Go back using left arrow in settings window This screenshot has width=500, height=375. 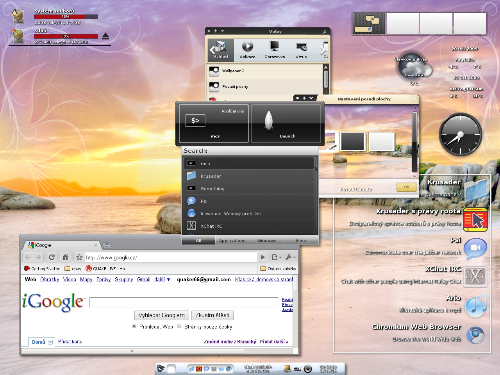click(212, 50)
